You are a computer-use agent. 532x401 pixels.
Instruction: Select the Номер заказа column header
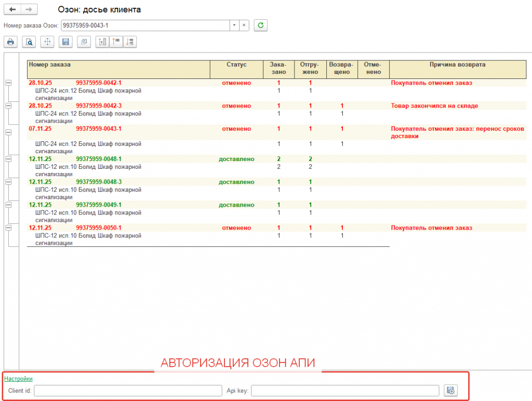119,70
